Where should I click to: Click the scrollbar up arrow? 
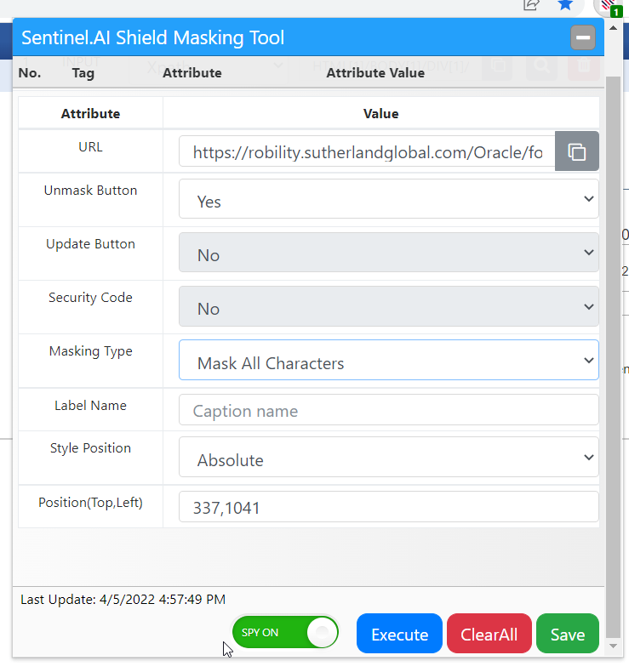613,28
